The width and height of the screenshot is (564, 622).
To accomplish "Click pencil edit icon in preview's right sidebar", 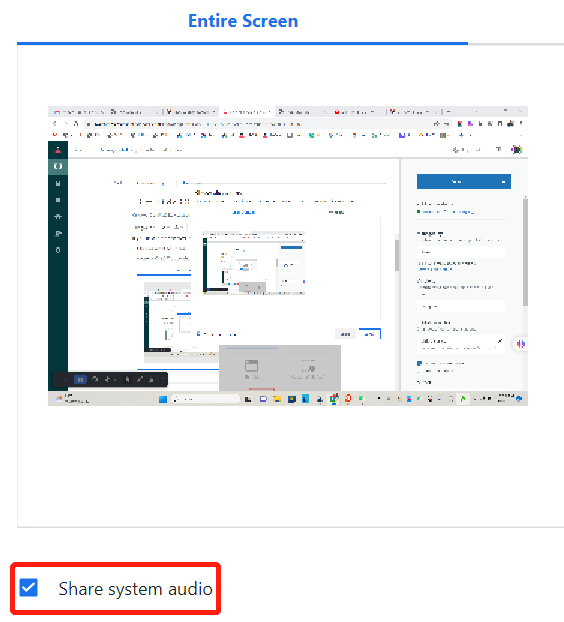I will 500,341.
